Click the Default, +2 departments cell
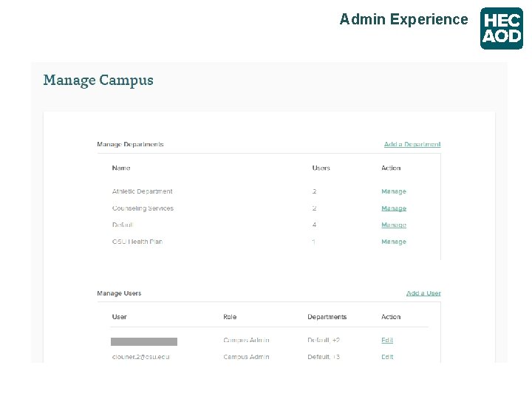Viewport: 532px width, 399px height. (x=324, y=340)
